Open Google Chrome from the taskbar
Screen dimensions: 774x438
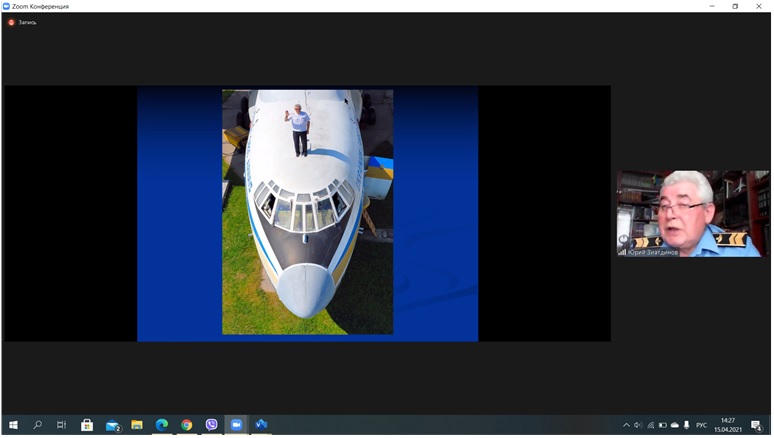(x=187, y=425)
